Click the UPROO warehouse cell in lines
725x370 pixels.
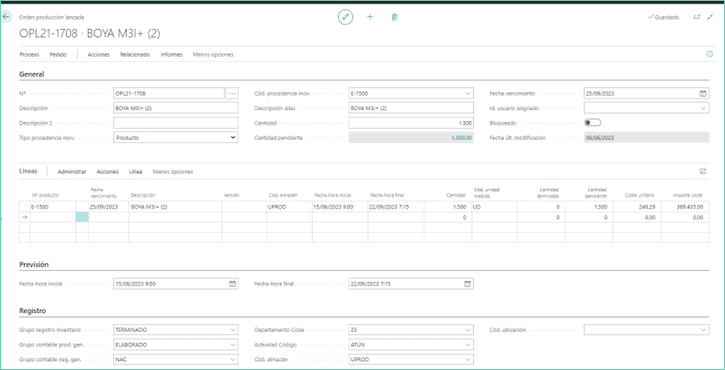[289, 207]
